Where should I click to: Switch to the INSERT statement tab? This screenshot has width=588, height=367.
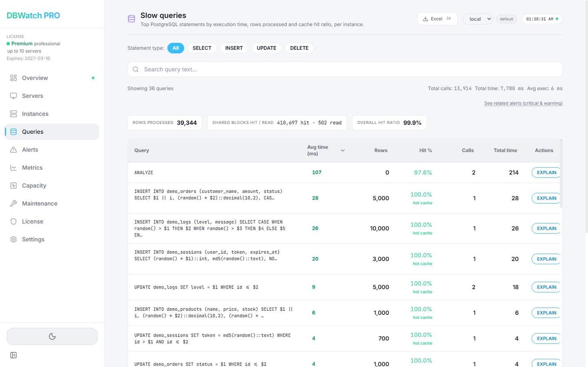coord(234,48)
